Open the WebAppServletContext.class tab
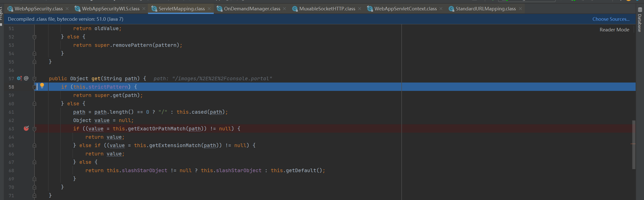Viewport: 644px width, 200px height. 405,9
